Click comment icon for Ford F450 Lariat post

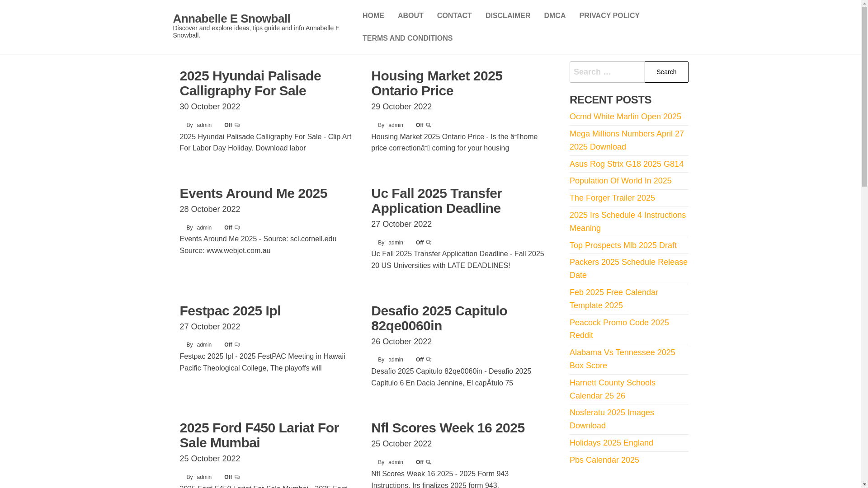[x=237, y=477]
